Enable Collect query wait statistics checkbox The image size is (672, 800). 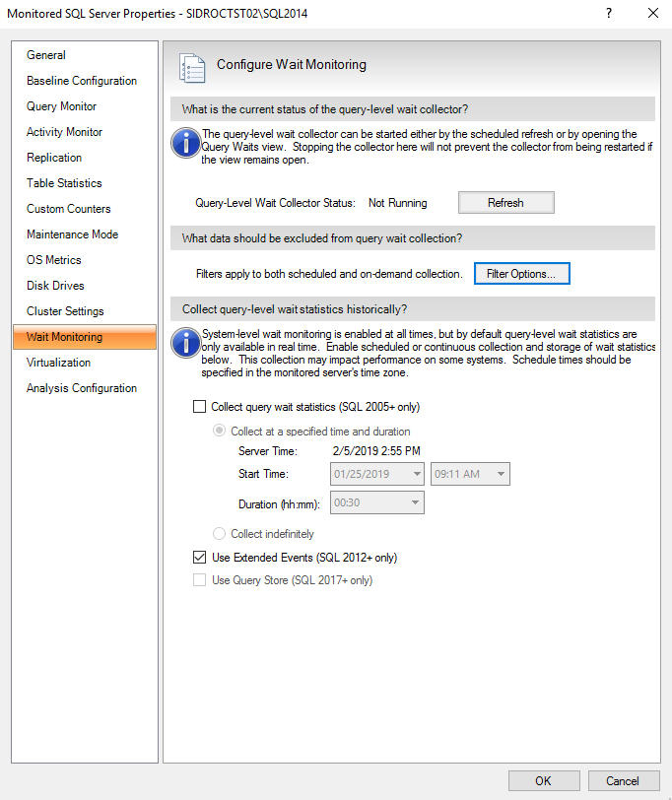click(x=199, y=407)
